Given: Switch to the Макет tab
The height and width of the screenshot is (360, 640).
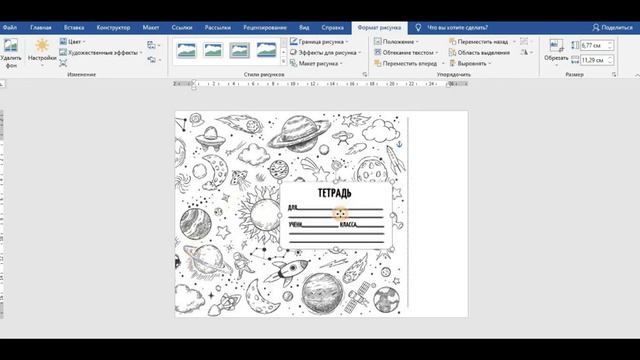Looking at the screenshot, I should pyautogui.click(x=151, y=28).
